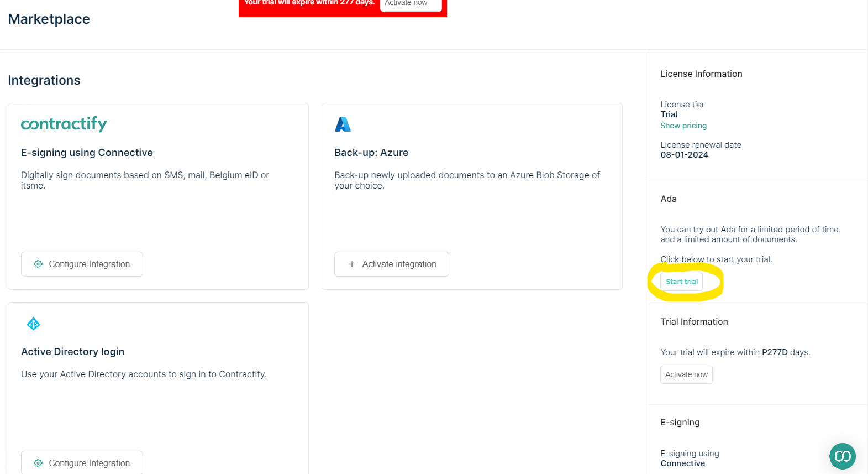Select the Active Directory login card title
Screen dimensions: 868x474
(72, 352)
